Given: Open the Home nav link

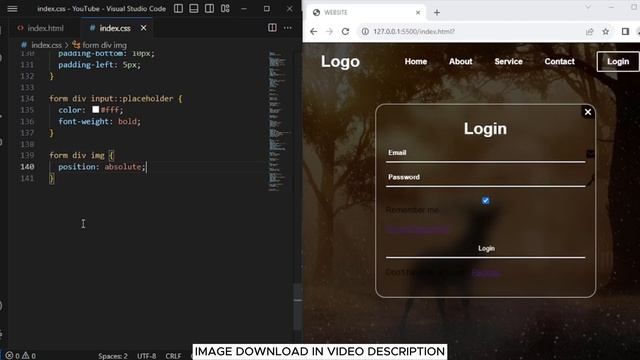Looking at the screenshot, I should point(416,62).
